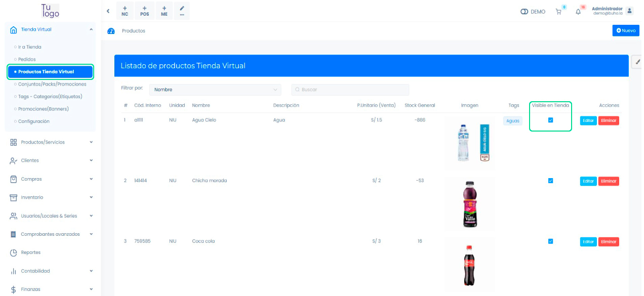Expand the Inventario sidebar section
This screenshot has width=644, height=296.
coord(51,197)
